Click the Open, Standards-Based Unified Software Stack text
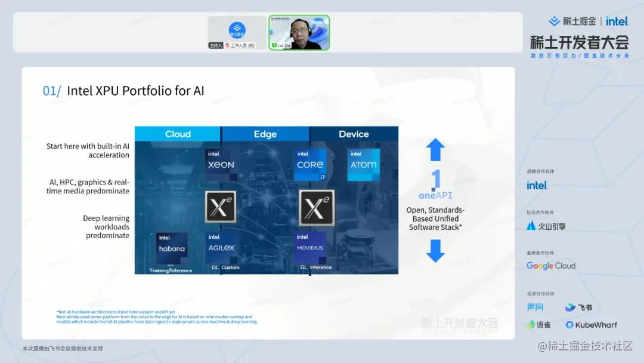644x363 pixels. click(435, 219)
